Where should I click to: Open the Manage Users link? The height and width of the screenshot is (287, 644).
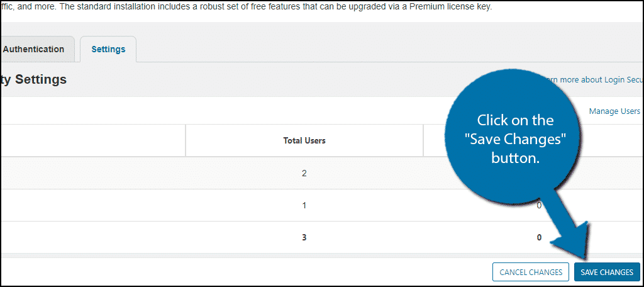[614, 111]
